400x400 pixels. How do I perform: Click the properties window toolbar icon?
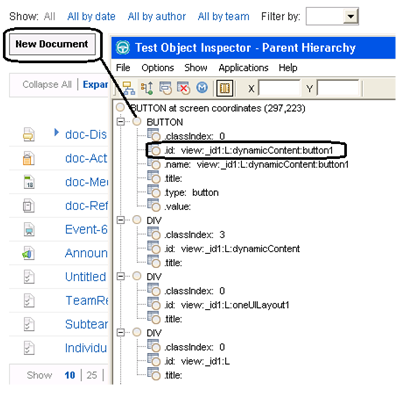165,88
